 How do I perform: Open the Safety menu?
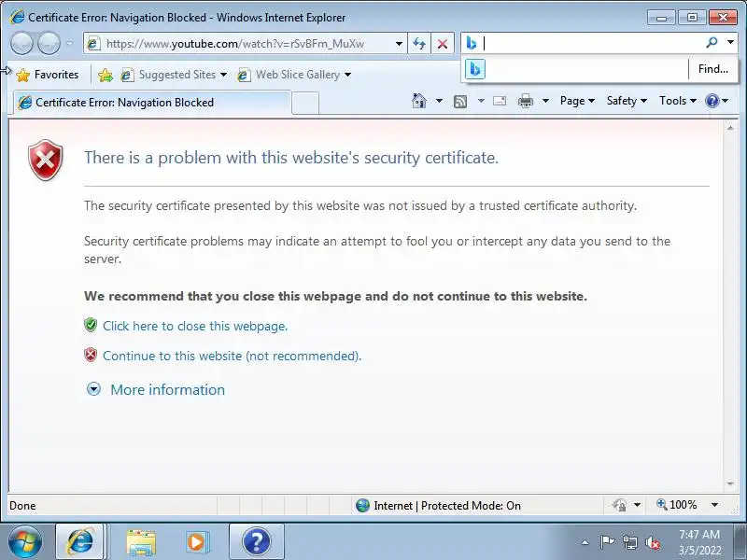(627, 101)
